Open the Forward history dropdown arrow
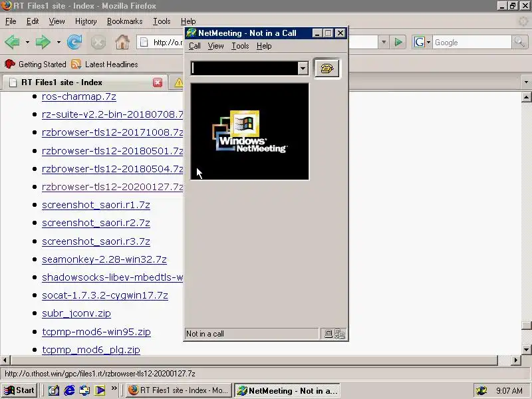Image resolution: width=532 pixels, height=399 pixels. [59, 43]
